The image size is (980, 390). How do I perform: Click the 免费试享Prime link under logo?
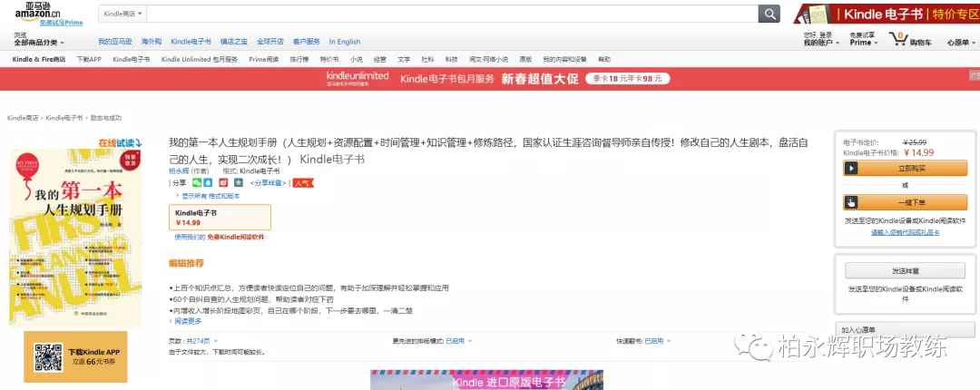click(x=62, y=23)
